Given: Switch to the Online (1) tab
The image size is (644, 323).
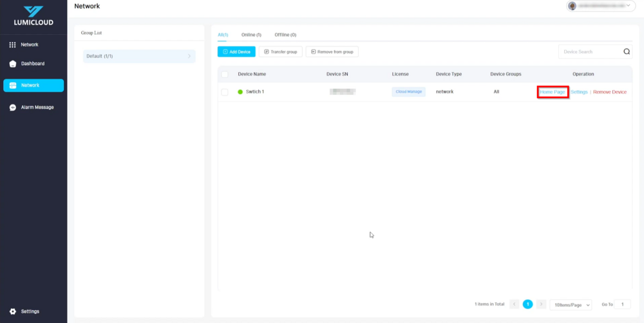Looking at the screenshot, I should (x=251, y=35).
